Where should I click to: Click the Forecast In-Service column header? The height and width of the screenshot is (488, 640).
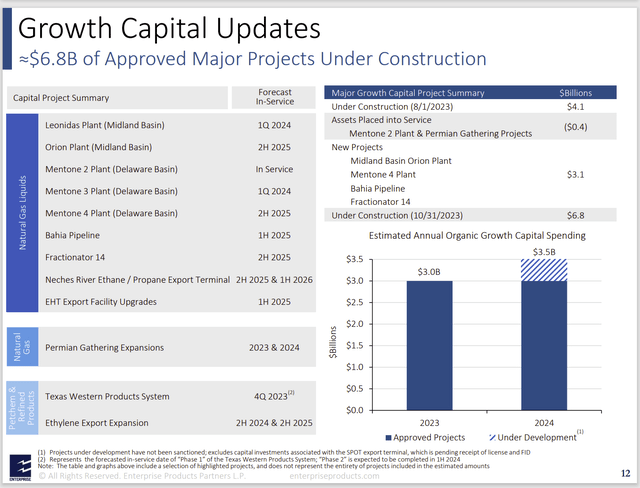(x=274, y=97)
